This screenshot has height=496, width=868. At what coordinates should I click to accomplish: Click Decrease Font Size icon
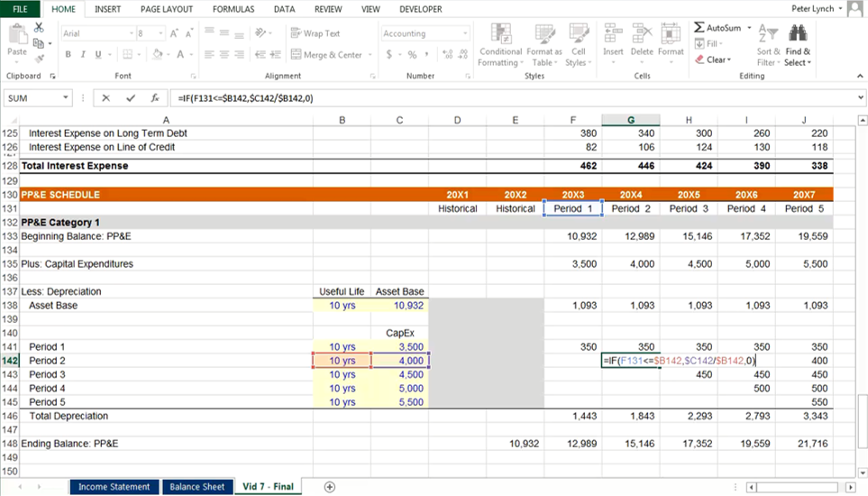[189, 33]
